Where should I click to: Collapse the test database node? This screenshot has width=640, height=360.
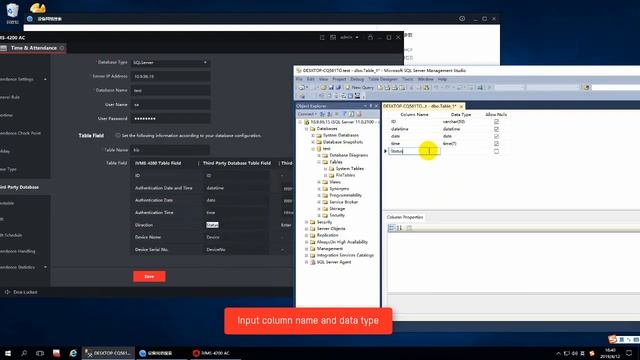pyautogui.click(x=313, y=149)
